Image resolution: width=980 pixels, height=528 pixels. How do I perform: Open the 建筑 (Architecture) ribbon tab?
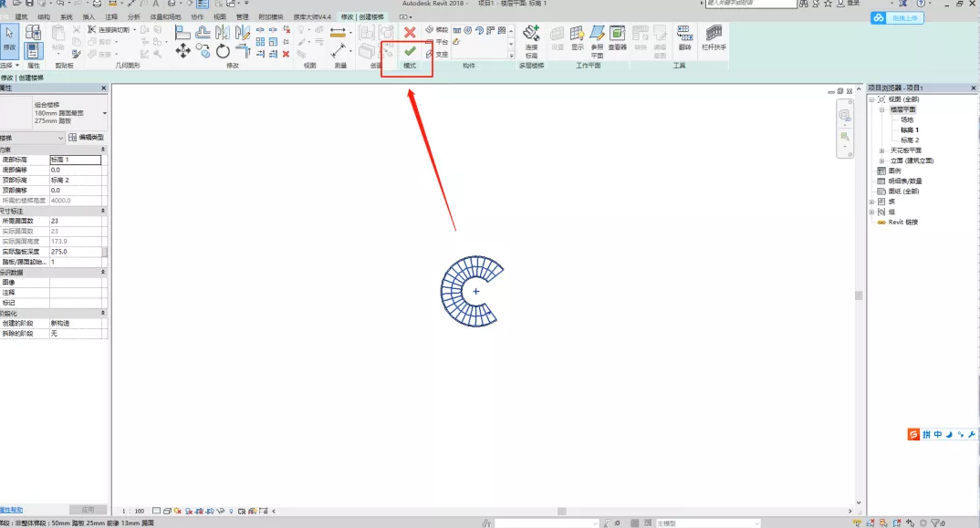click(21, 17)
